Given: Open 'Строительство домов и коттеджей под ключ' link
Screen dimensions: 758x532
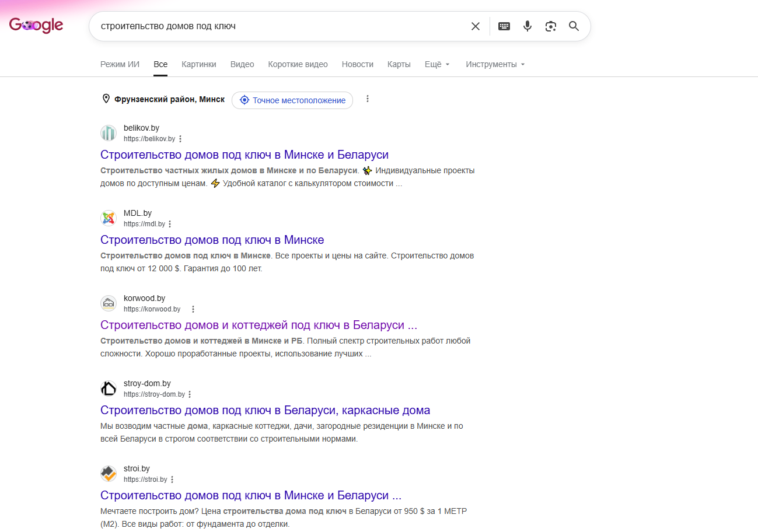Looking at the screenshot, I should (259, 325).
